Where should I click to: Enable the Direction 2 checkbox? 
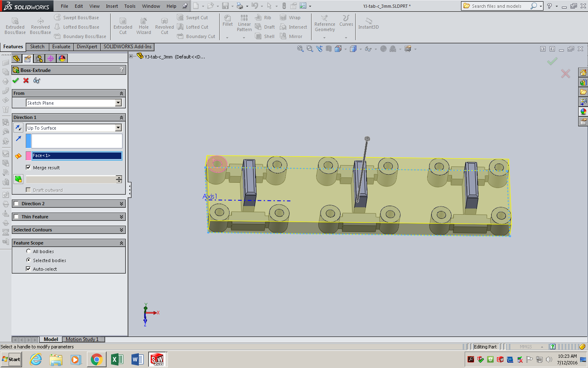[16, 204]
